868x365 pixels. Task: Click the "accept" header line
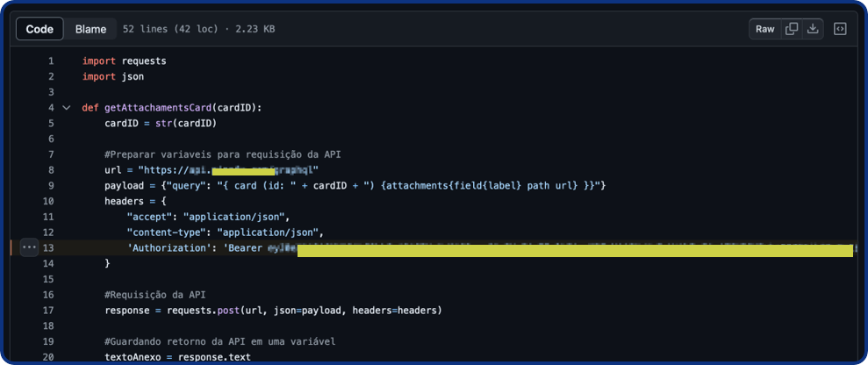pyautogui.click(x=208, y=217)
